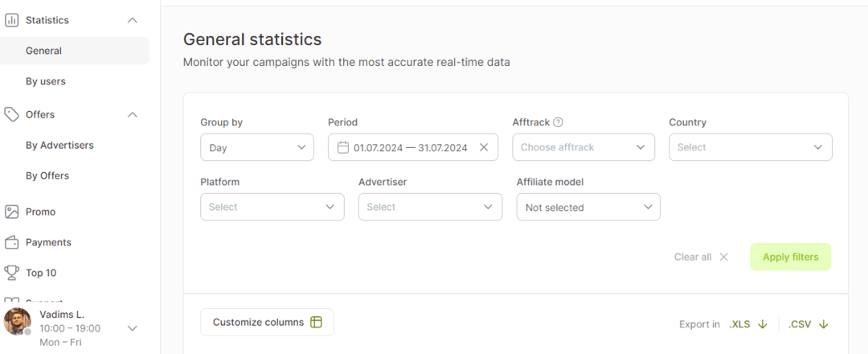Screen dimensions: 868x354
Task: Click the Payments wallet icon
Action: click(x=12, y=242)
